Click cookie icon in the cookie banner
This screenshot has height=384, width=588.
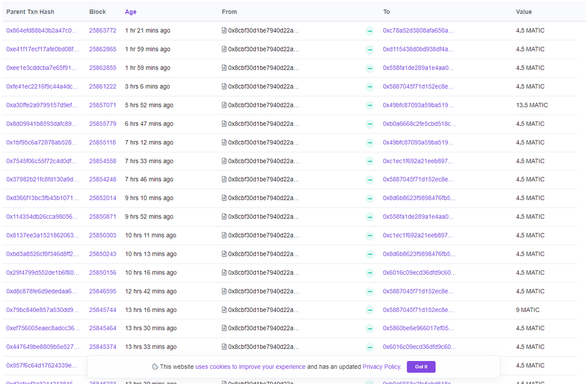(x=155, y=366)
